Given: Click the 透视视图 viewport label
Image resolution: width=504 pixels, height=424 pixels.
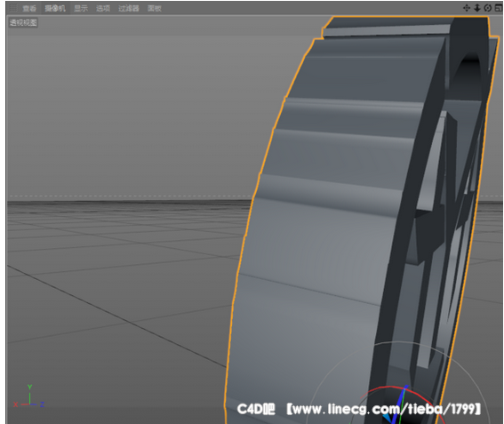Looking at the screenshot, I should (x=23, y=22).
